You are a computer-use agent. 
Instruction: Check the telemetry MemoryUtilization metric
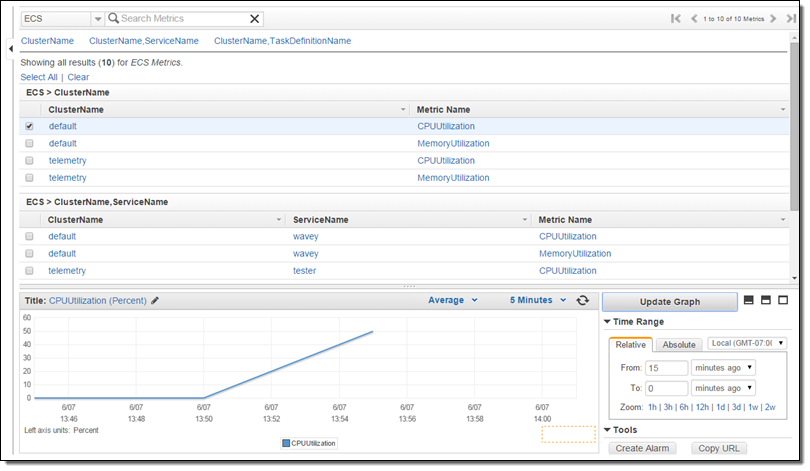pyautogui.click(x=29, y=178)
